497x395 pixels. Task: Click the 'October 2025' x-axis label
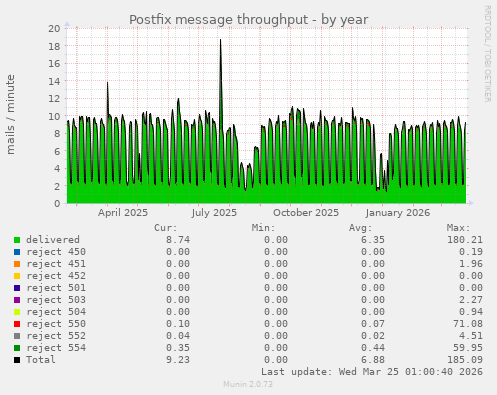coord(306,213)
